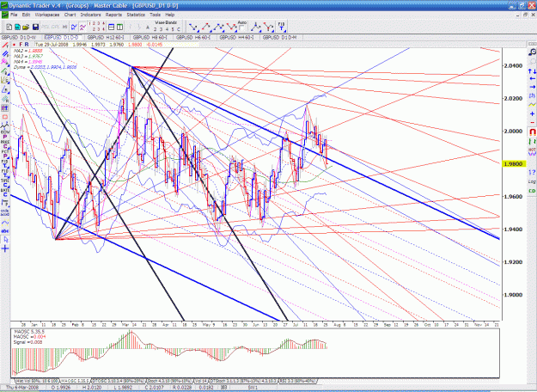Switch to GBPUSD H8 60-I tab
Screen dimensions: 537x392
tap(150, 37)
